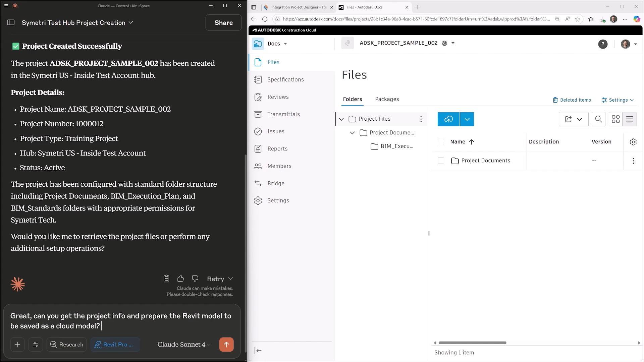Open the search icon in Files toolbar
644x362 pixels.
point(598,119)
